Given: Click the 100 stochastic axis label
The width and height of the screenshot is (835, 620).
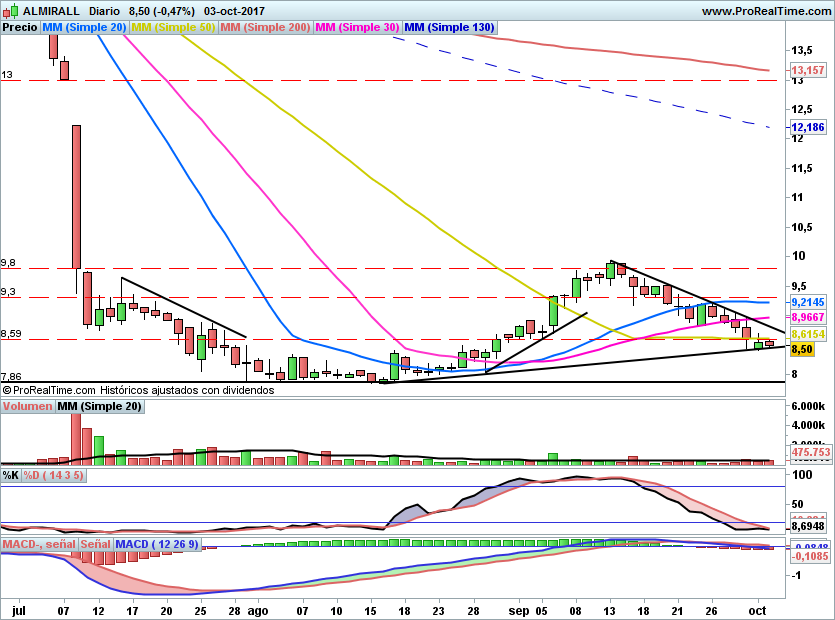Looking at the screenshot, I should coord(802,475).
